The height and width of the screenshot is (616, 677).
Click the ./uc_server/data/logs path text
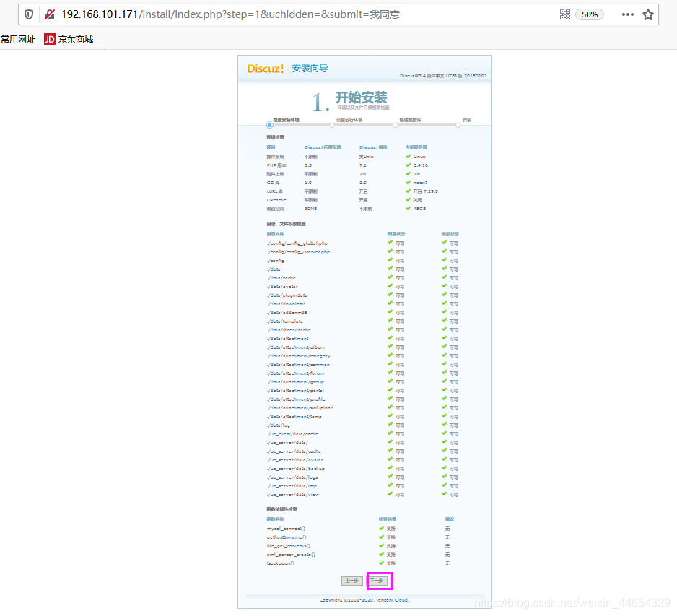pos(292,477)
